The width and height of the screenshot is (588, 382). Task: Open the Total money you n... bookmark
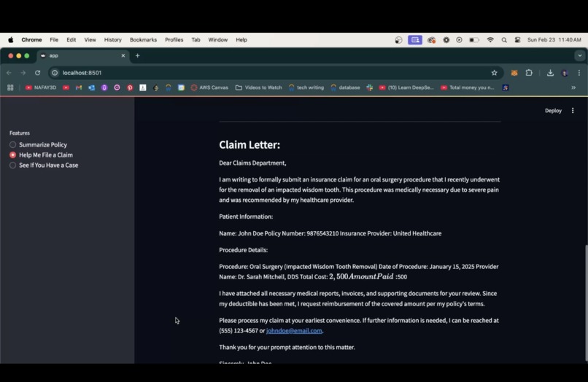pyautogui.click(x=468, y=87)
